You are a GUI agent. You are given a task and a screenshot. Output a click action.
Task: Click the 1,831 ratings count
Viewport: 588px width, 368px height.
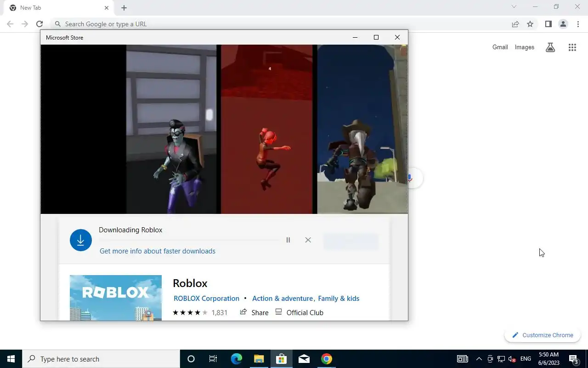tap(219, 313)
